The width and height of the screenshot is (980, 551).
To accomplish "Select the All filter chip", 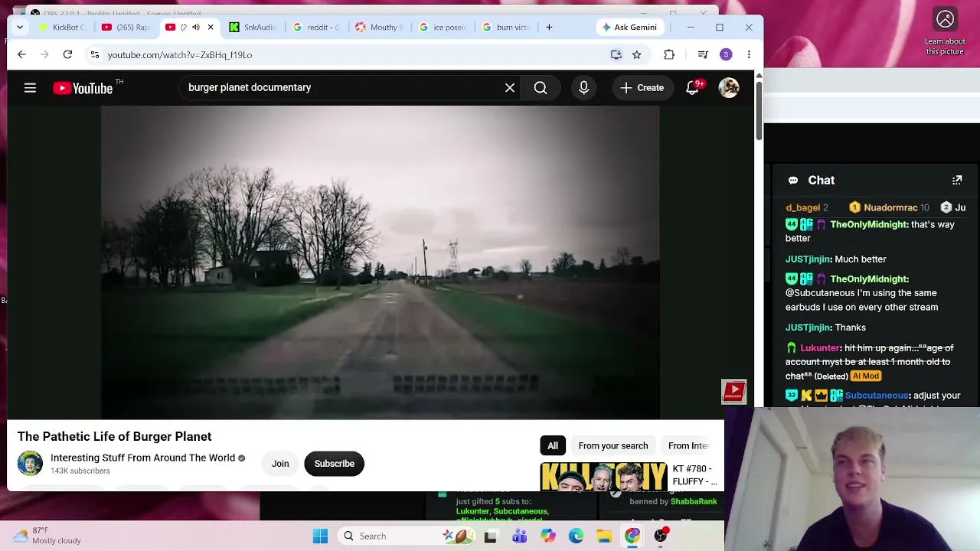I will pos(553,445).
